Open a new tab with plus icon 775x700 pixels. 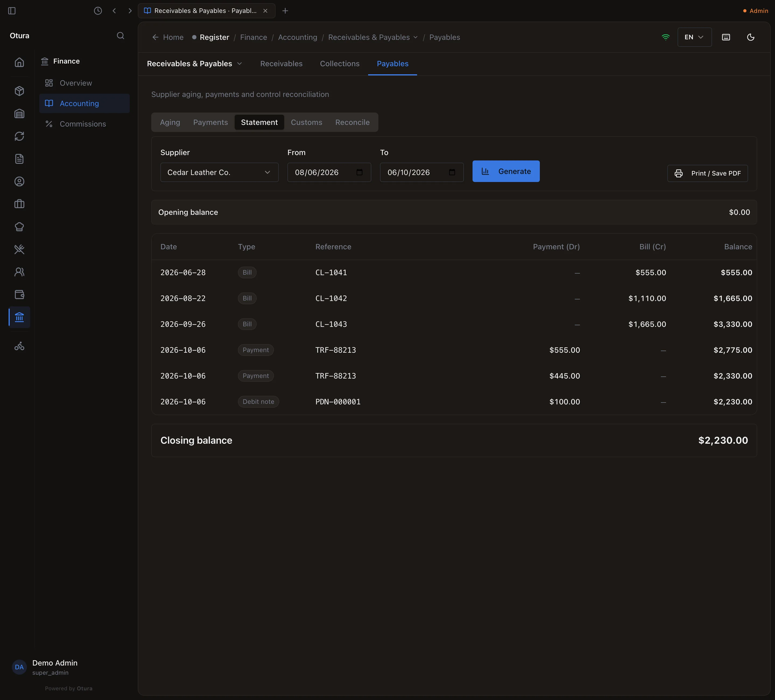(285, 11)
